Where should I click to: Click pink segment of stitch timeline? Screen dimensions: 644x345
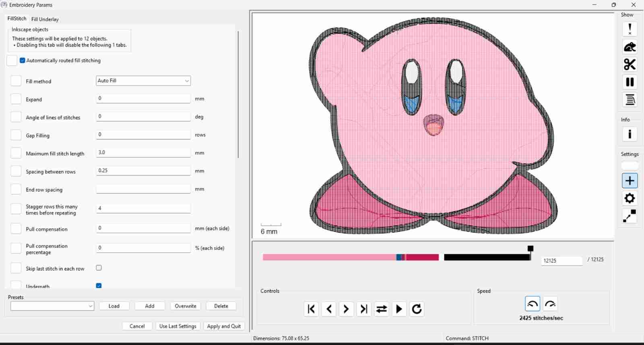click(329, 257)
